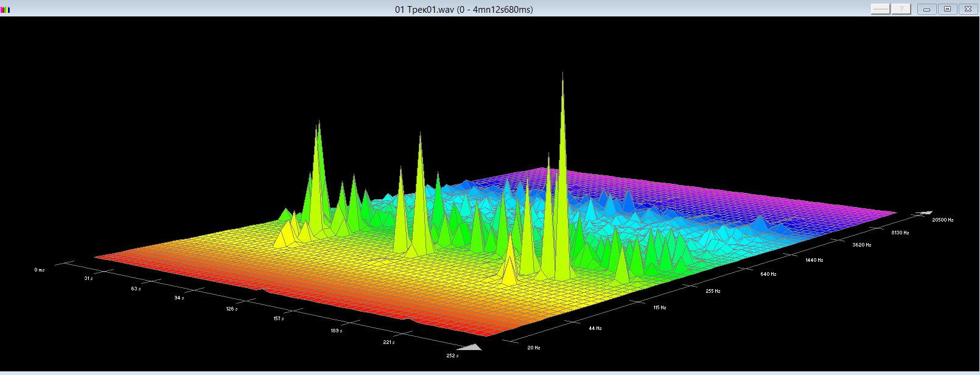This screenshot has width=980, height=375.
Task: Click the 8130 Hz frequency axis label
Action: coord(900,233)
